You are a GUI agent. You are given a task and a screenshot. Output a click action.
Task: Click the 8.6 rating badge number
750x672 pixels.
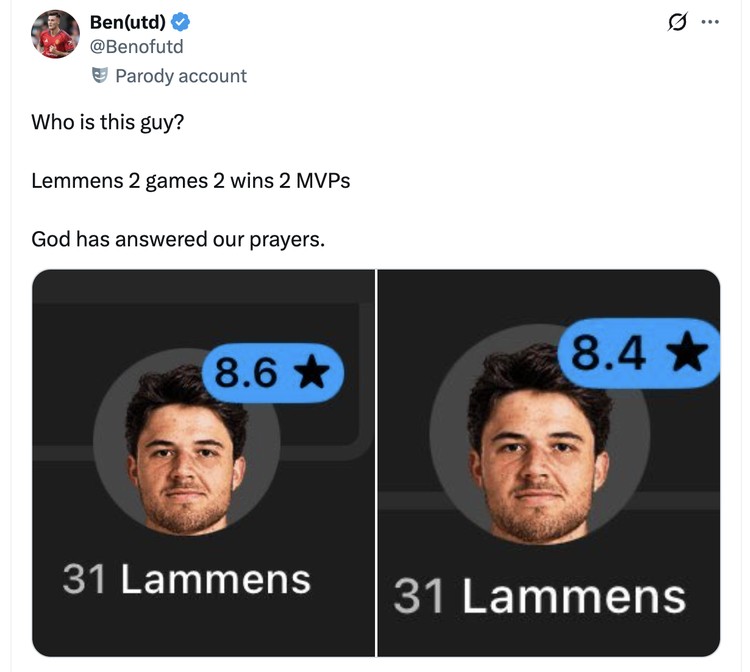point(246,373)
